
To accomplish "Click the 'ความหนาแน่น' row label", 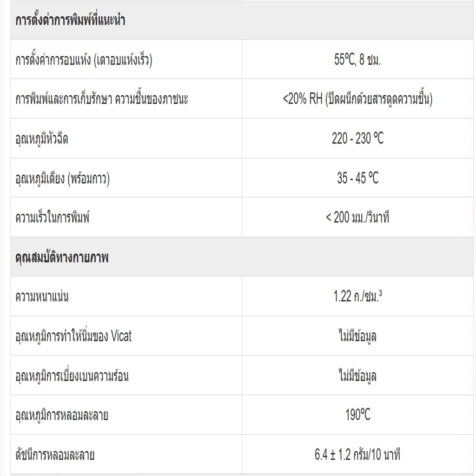I will pyautogui.click(x=42, y=297).
